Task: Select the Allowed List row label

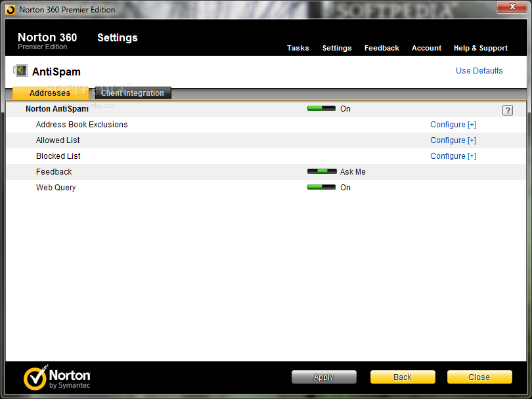Action: 58,140
